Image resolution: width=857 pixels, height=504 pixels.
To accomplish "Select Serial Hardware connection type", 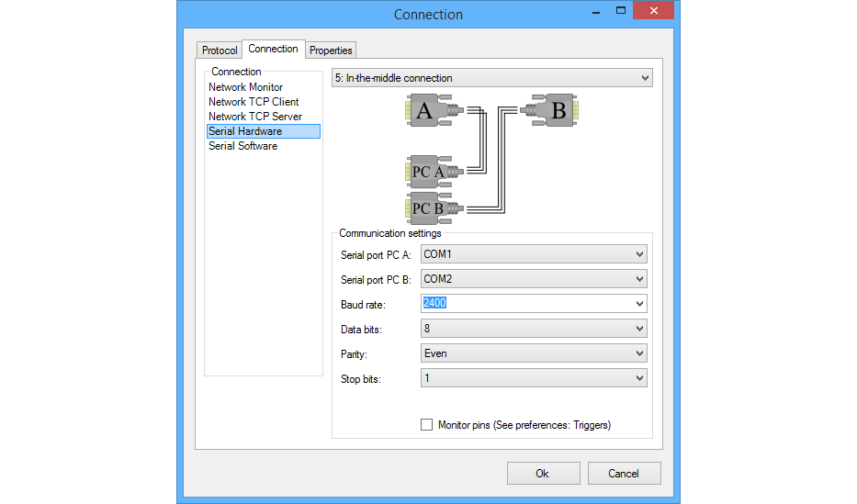I will [x=263, y=131].
